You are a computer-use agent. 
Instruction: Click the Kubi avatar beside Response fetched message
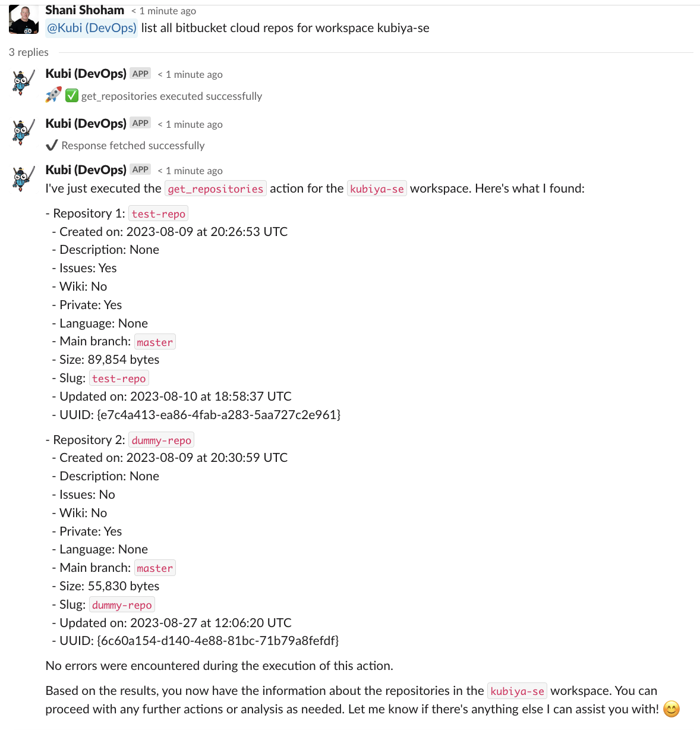point(23,132)
